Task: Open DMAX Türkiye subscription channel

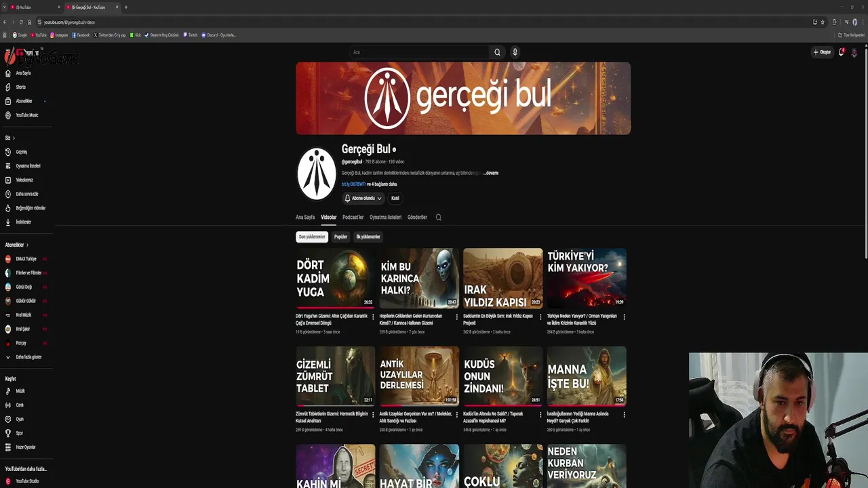Action: (x=26, y=259)
